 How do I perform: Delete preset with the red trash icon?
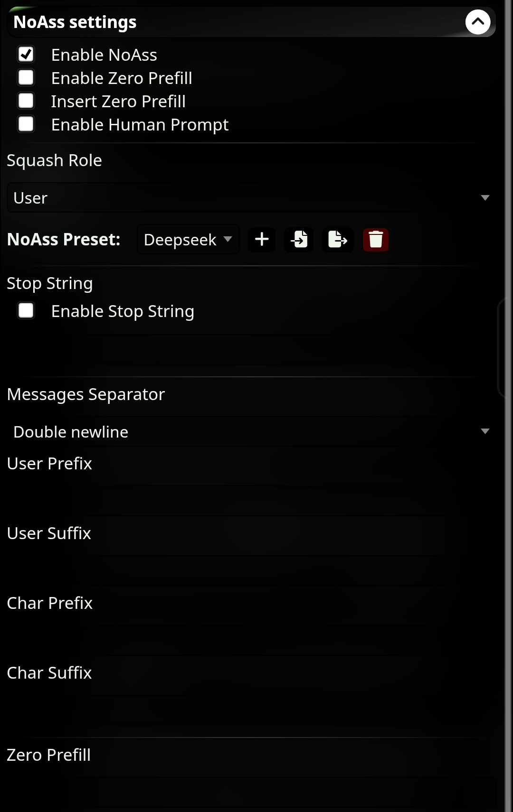(376, 239)
